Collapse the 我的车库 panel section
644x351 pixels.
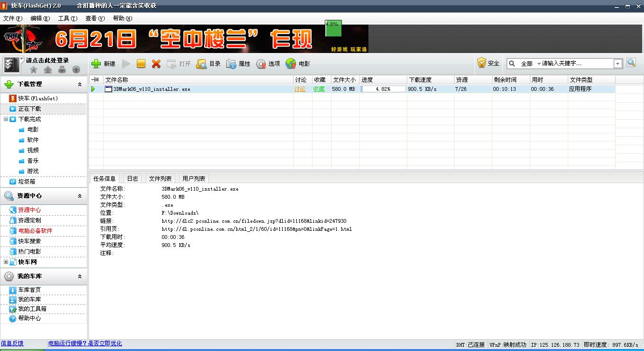click(x=80, y=276)
